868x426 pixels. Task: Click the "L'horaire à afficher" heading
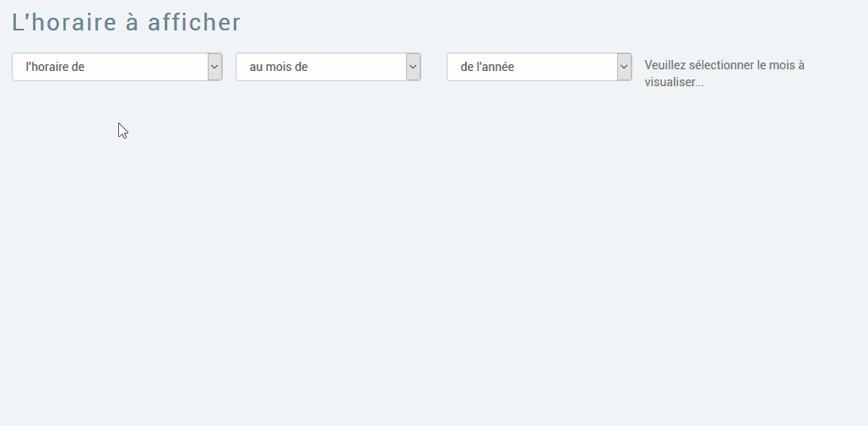click(x=127, y=23)
